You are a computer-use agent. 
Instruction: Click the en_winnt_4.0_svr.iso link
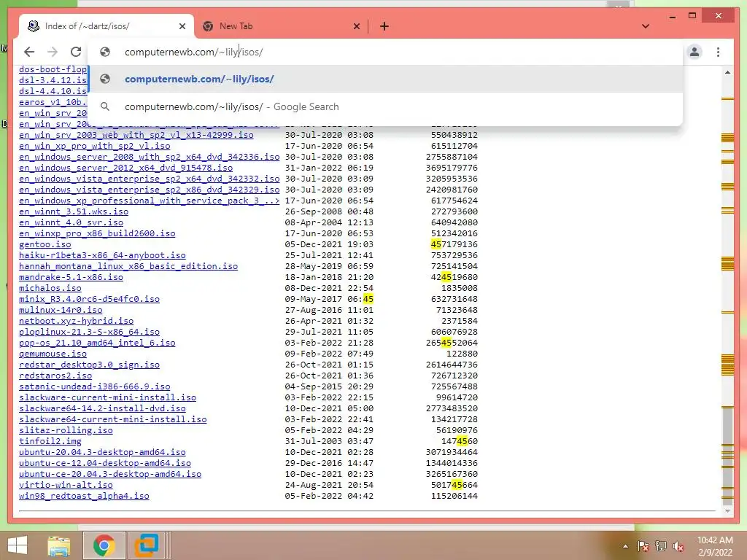tap(71, 222)
